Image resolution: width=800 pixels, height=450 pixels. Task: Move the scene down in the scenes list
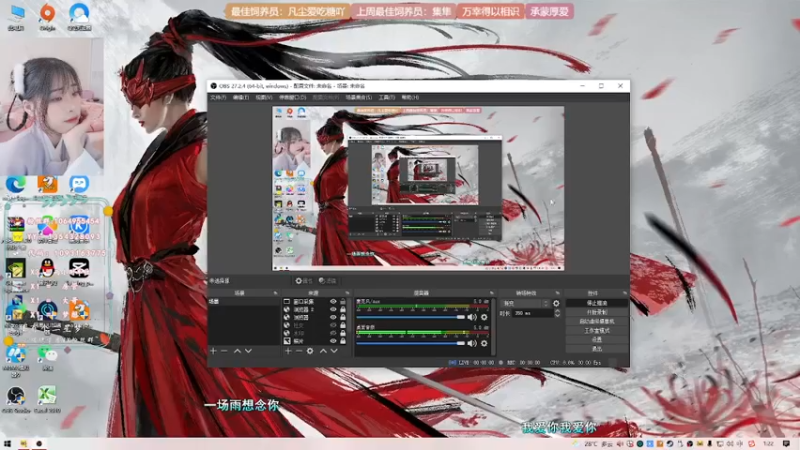(x=248, y=351)
